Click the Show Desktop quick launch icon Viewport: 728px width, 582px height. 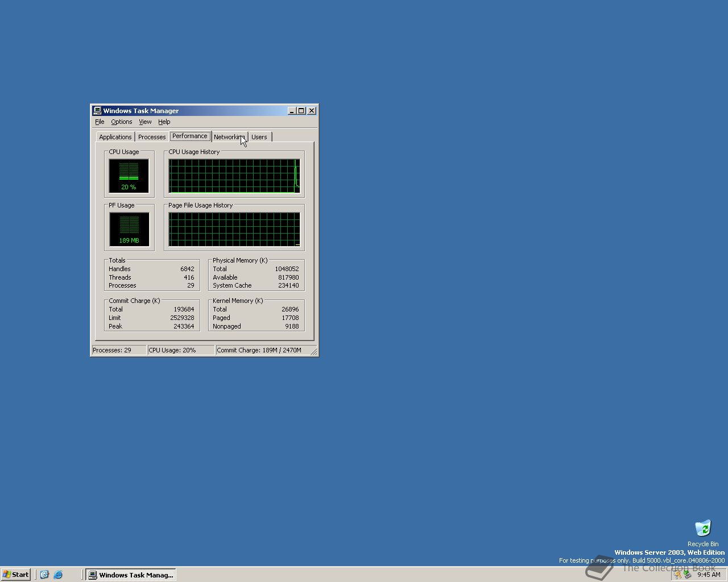(44, 575)
